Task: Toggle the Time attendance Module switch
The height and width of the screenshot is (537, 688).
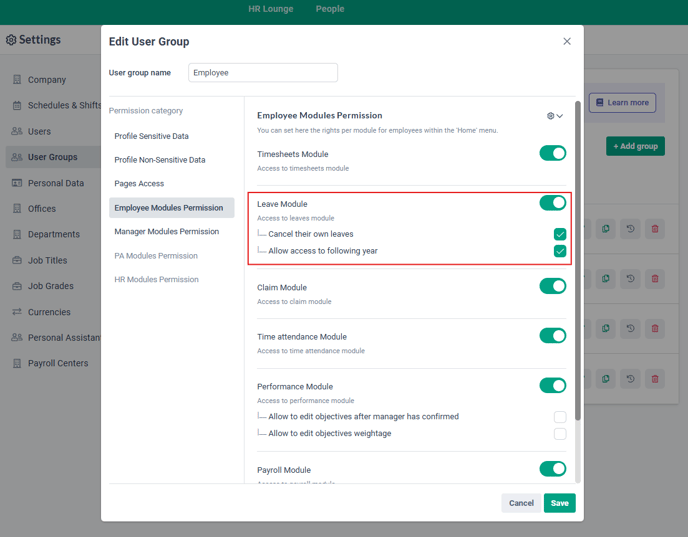Action: point(552,336)
